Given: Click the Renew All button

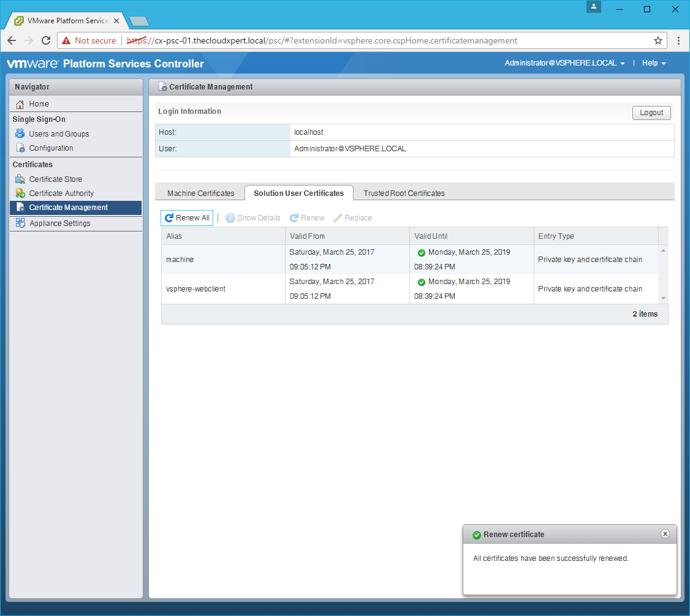Looking at the screenshot, I should point(187,218).
